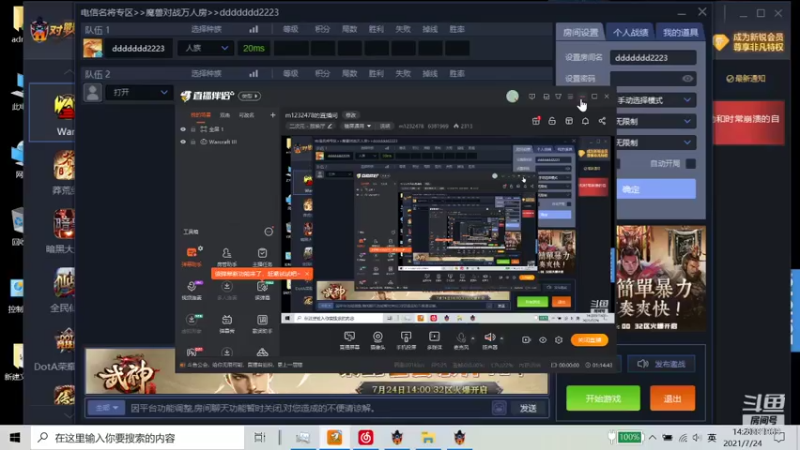Viewport: 800px width, 450px height.
Task: Open the 房管助手 room admin tool
Action: [227, 257]
